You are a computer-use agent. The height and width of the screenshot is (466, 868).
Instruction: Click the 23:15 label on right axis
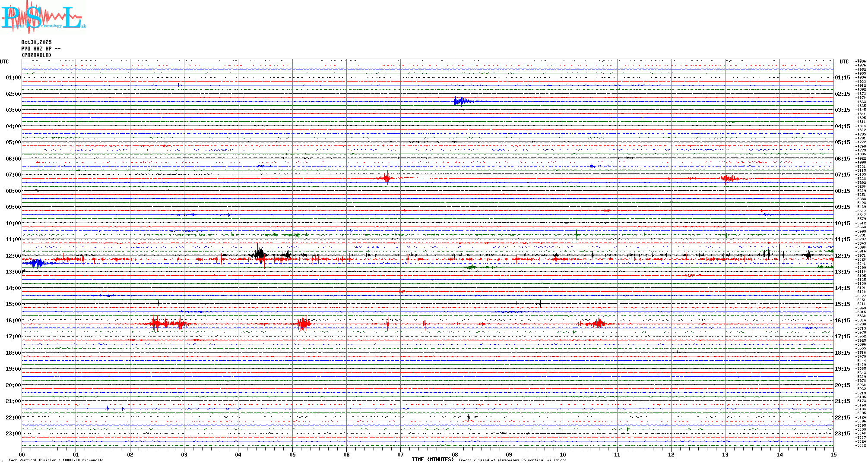click(842, 434)
